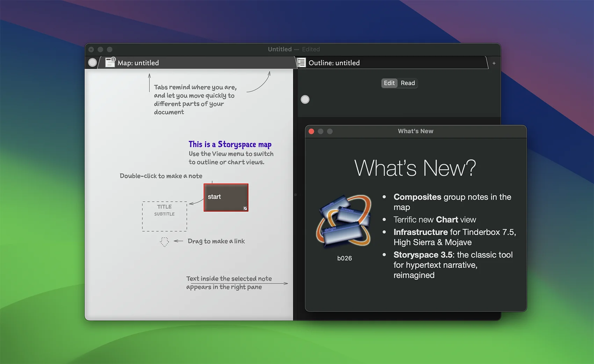Click the pane splitter handle dot
Screen dimensions: 594x364
(x=295, y=195)
